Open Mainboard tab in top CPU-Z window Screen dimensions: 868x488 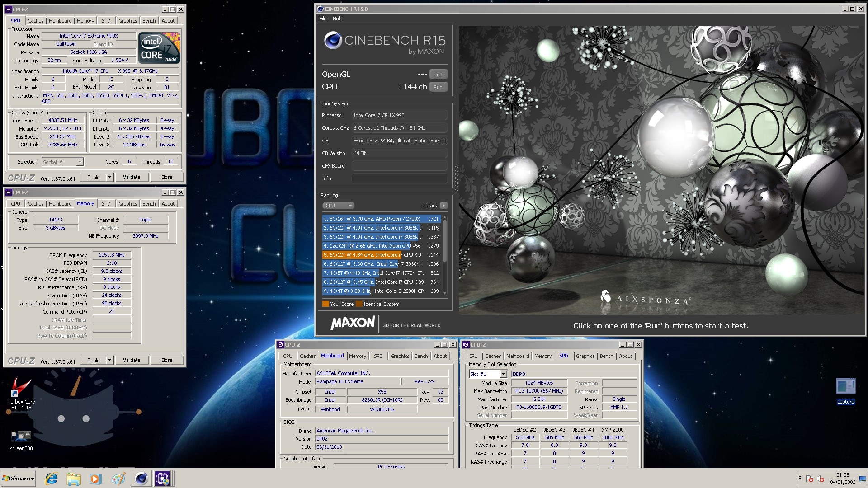pyautogui.click(x=60, y=21)
